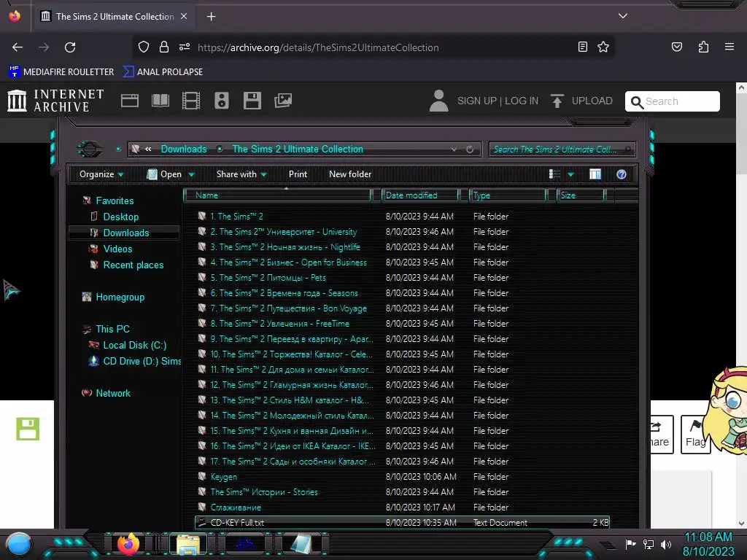Click the Start orb button
The width and height of the screenshot is (747, 560).
[19, 544]
